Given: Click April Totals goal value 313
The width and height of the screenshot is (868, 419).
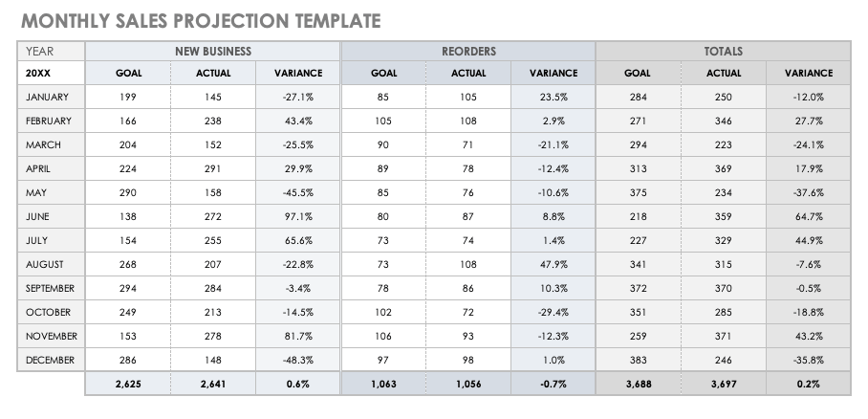Looking at the screenshot, I should (638, 169).
